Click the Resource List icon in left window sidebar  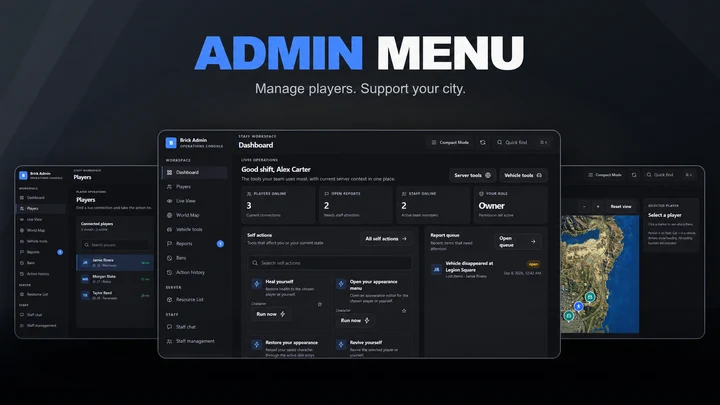pyautogui.click(x=22, y=294)
